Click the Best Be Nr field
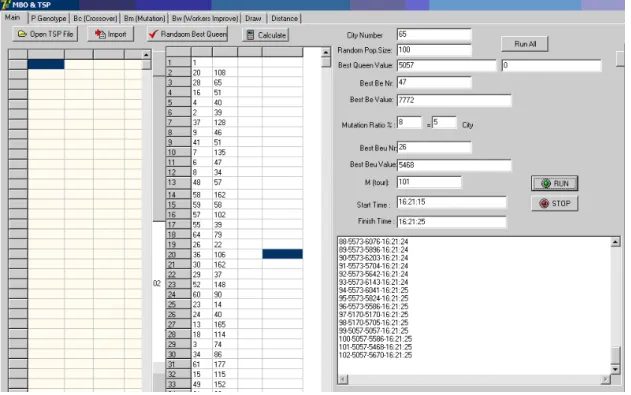 434,82
